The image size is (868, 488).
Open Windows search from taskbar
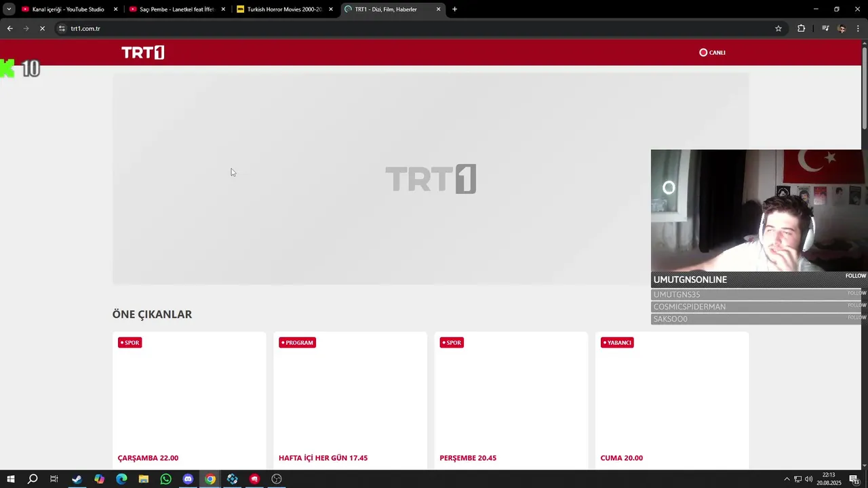pyautogui.click(x=32, y=479)
